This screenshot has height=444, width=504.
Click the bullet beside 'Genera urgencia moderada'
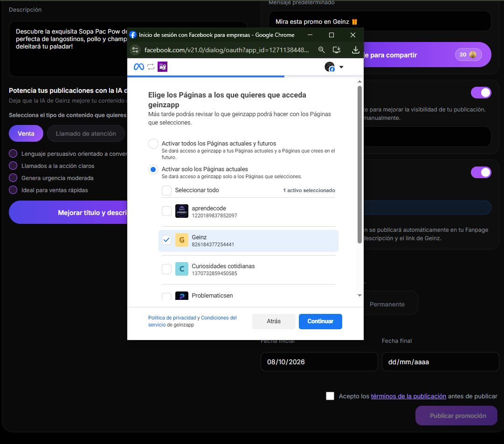pyautogui.click(x=13, y=178)
